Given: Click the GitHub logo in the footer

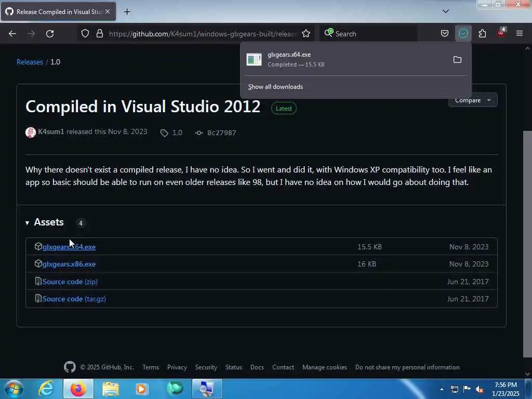Looking at the screenshot, I should [70, 367].
